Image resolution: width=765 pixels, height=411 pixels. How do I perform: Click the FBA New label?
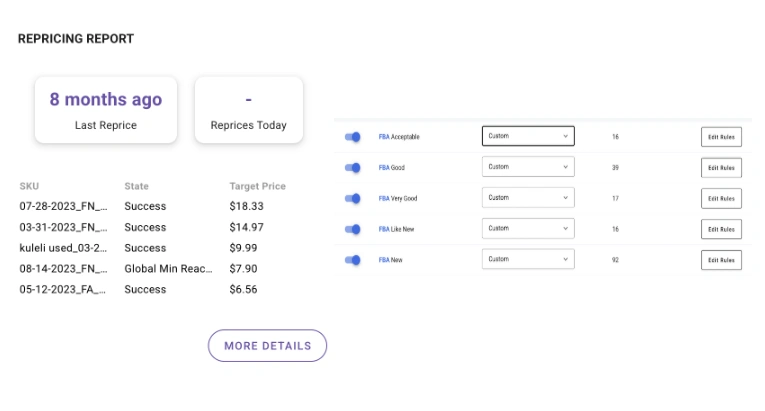tap(391, 260)
